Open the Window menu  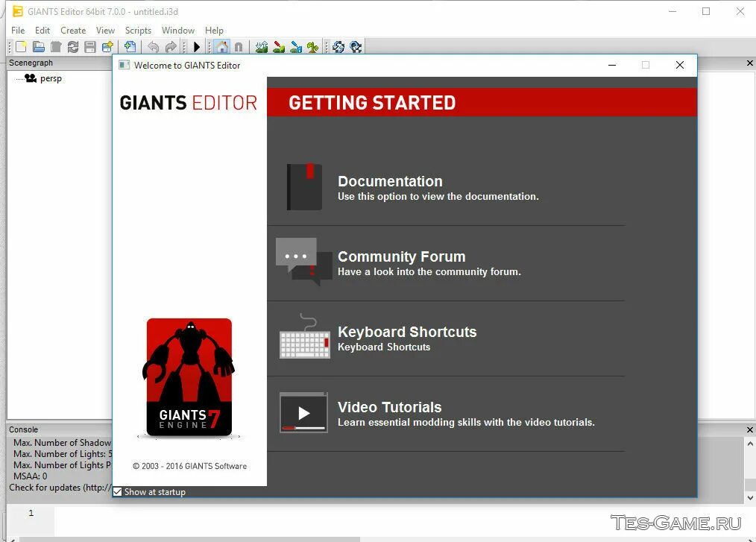[x=178, y=31]
